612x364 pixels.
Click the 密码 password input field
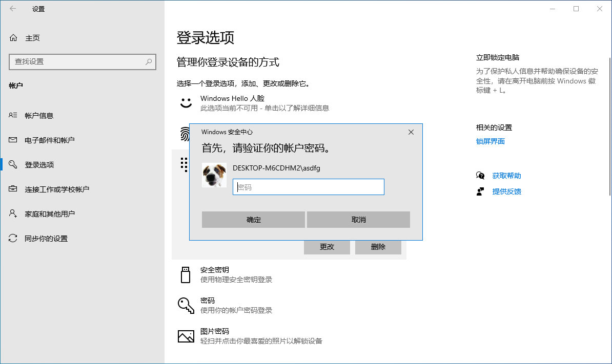(308, 186)
